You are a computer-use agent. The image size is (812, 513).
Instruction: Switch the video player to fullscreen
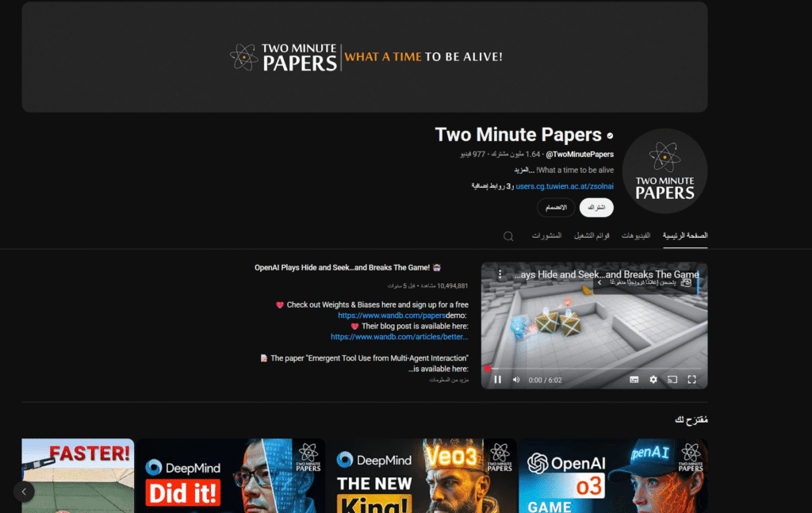click(691, 380)
